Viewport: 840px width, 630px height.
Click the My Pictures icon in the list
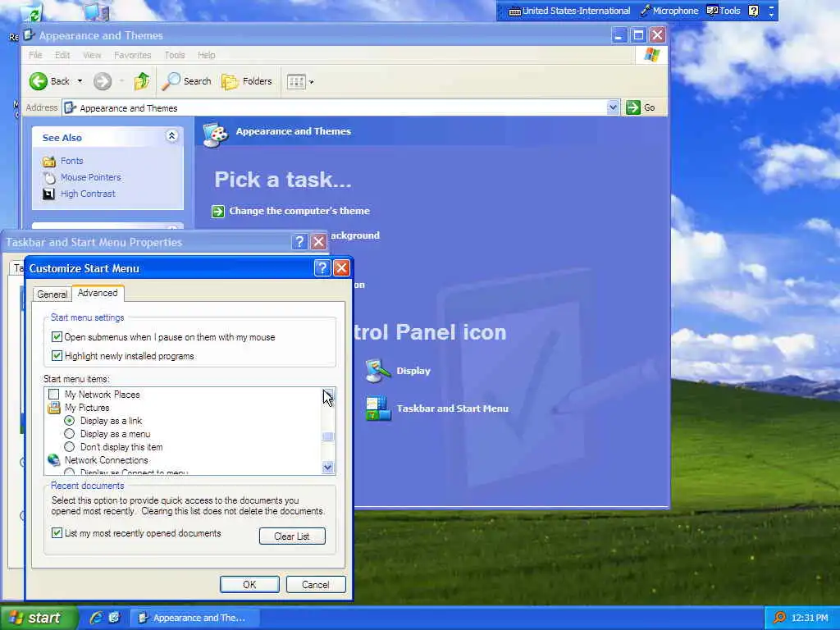click(x=53, y=408)
